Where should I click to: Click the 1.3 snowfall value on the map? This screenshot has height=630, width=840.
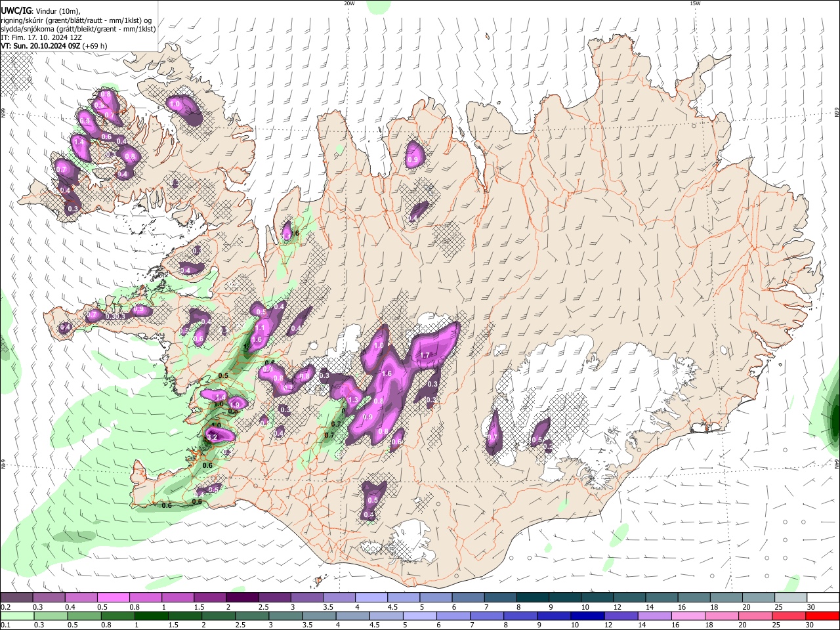tap(353, 400)
